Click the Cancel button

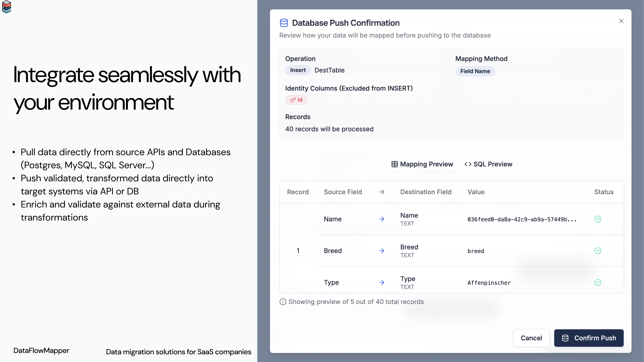pos(531,338)
